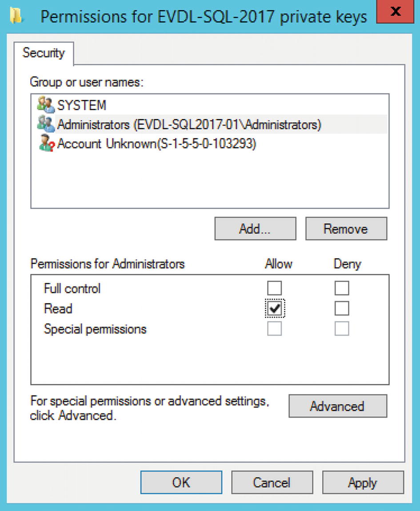The image size is (420, 511).
Task: Click Allow checkbox for Special permissions
Action: coord(274,329)
